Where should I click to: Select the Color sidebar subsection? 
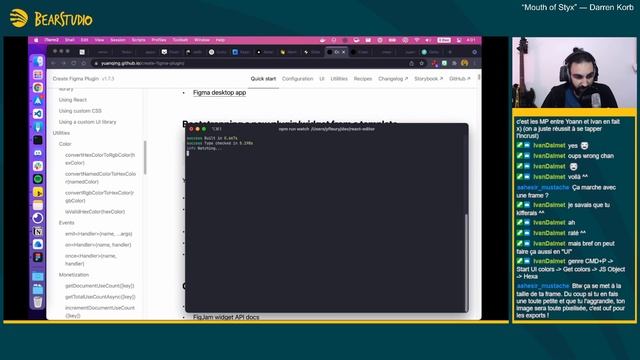65,144
